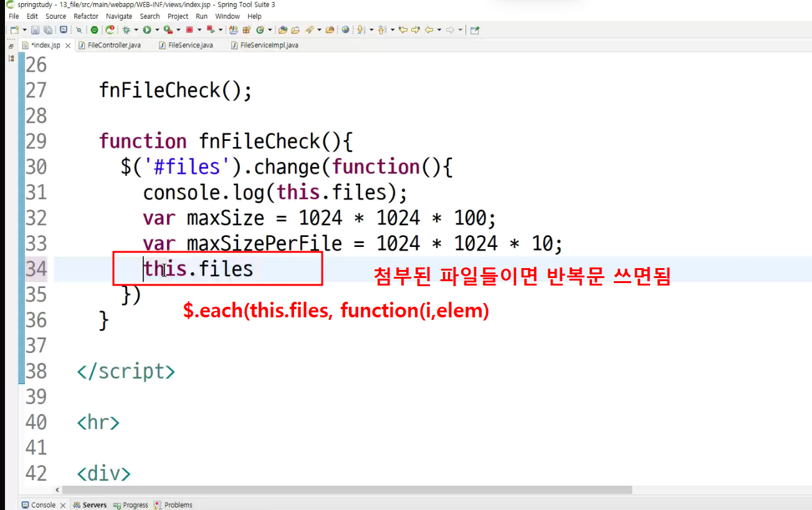This screenshot has width=812, height=510.
Task: Expand the back history dropdown arrow
Action: click(x=439, y=29)
